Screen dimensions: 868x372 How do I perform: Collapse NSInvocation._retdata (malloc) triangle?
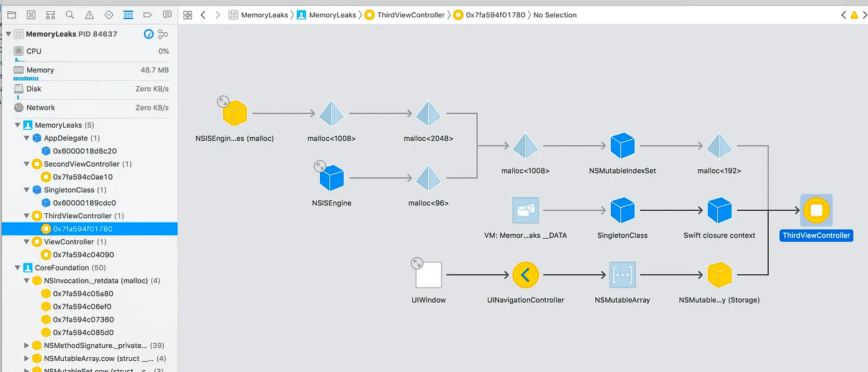tap(27, 281)
